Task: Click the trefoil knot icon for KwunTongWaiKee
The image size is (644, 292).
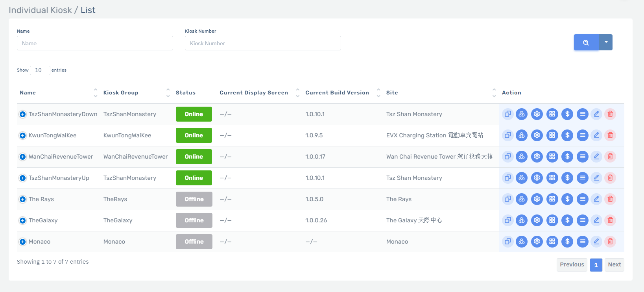Action: click(522, 135)
